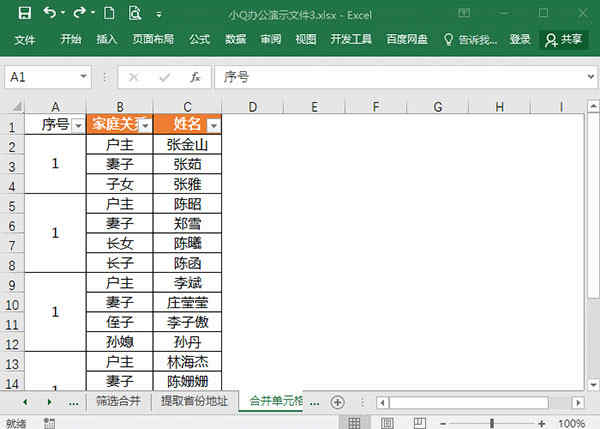
Task: Select cell containing 郑雪
Action: (187, 223)
